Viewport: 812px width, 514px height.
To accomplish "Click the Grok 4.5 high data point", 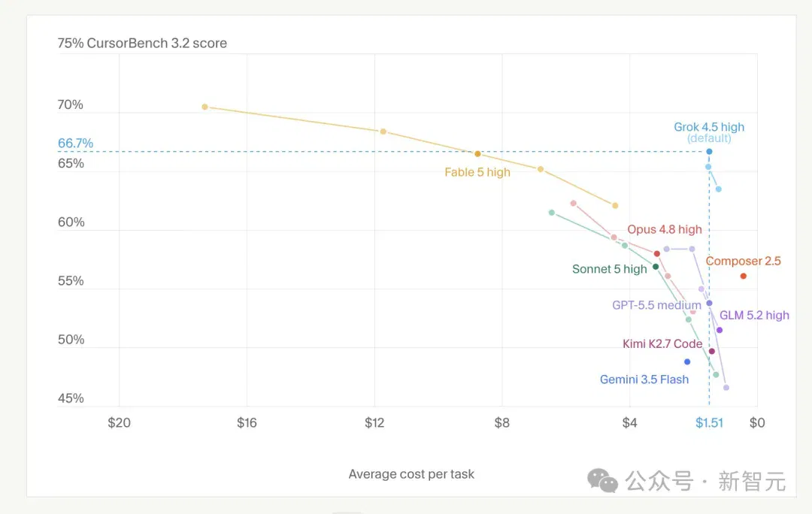I will (x=709, y=152).
